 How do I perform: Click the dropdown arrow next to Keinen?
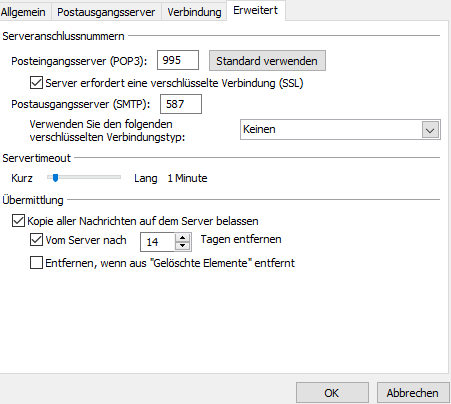coord(430,130)
